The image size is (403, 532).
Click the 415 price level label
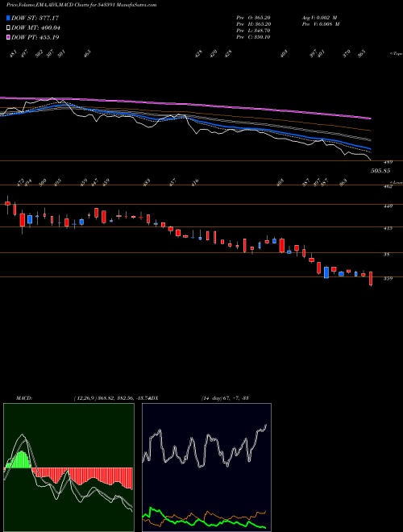point(388,228)
